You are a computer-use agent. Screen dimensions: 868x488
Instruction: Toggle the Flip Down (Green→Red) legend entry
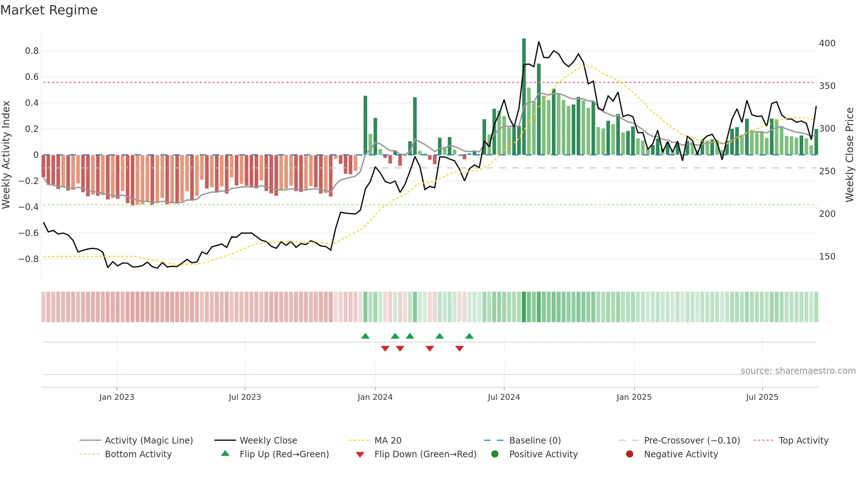(416, 454)
